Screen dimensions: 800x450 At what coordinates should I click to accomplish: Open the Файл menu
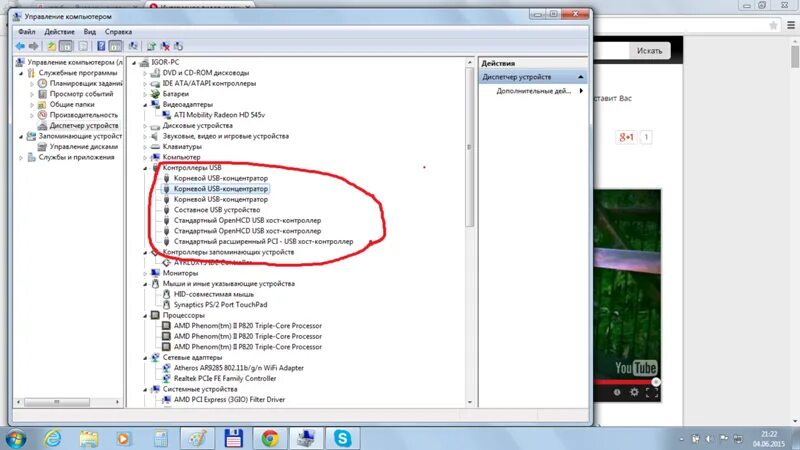[x=27, y=32]
